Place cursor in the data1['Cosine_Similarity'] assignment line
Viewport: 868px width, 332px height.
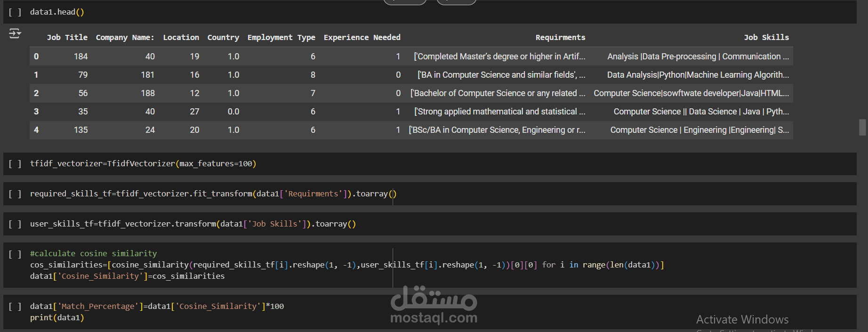pyautogui.click(x=127, y=276)
